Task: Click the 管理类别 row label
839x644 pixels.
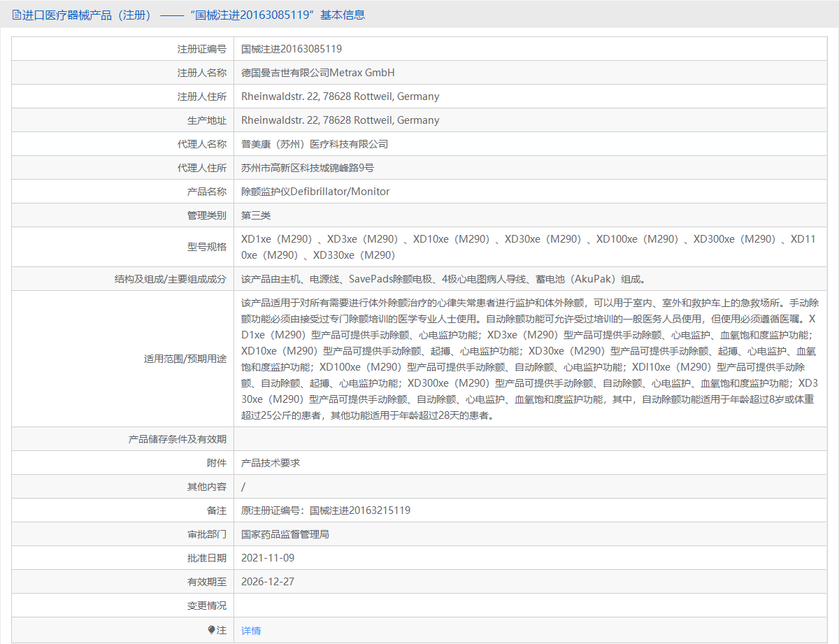Action: pos(207,215)
